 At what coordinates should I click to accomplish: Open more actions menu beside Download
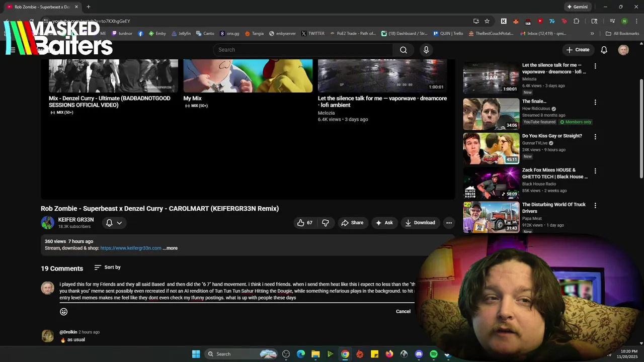coord(449,223)
